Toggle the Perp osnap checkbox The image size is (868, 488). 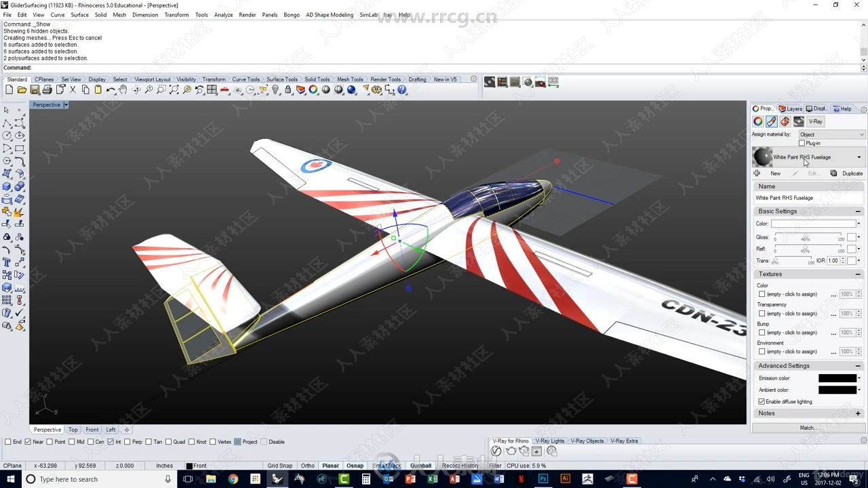pyautogui.click(x=128, y=442)
